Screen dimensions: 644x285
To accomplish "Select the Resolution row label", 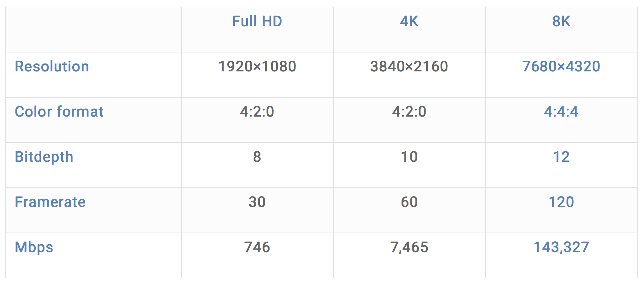I will point(52,67).
